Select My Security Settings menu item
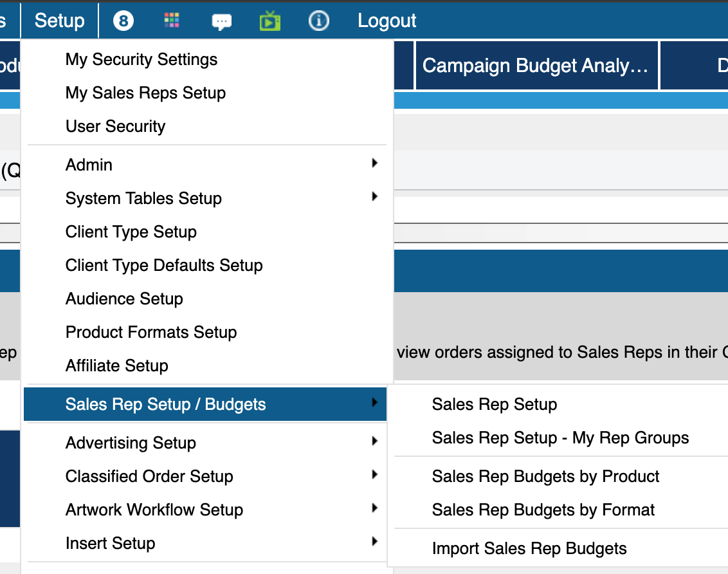This screenshot has height=574, width=728. pos(141,59)
